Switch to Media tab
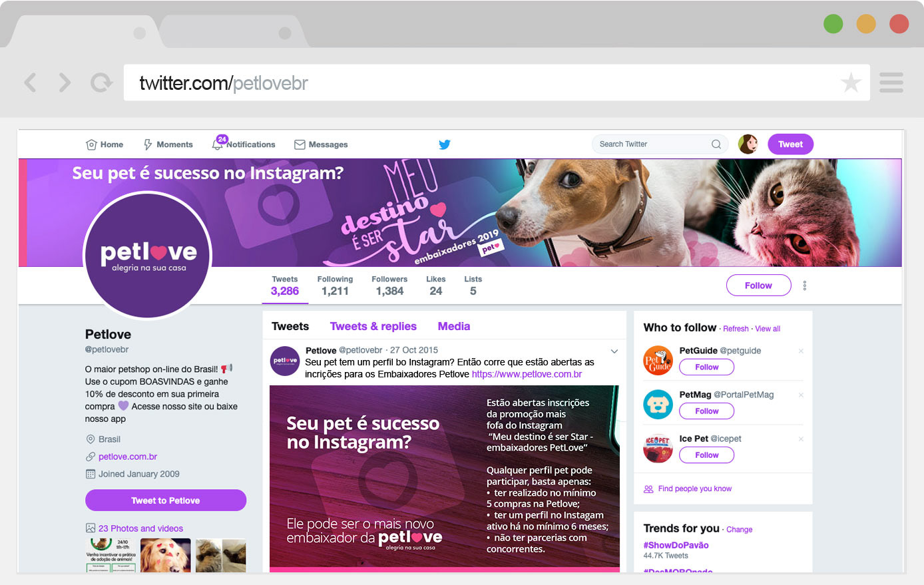The height and width of the screenshot is (585, 924). click(x=454, y=326)
